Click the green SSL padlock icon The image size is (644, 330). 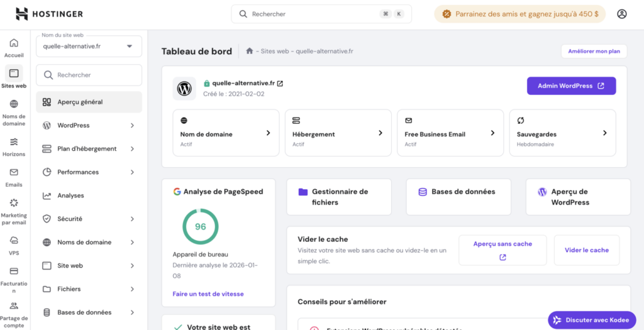tap(207, 84)
